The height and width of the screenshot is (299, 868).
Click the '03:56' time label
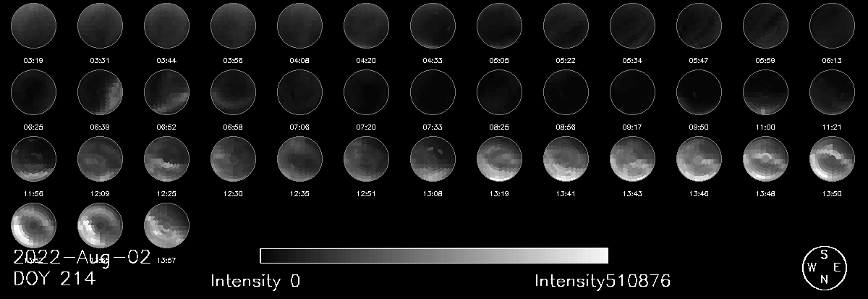pyautogui.click(x=233, y=61)
